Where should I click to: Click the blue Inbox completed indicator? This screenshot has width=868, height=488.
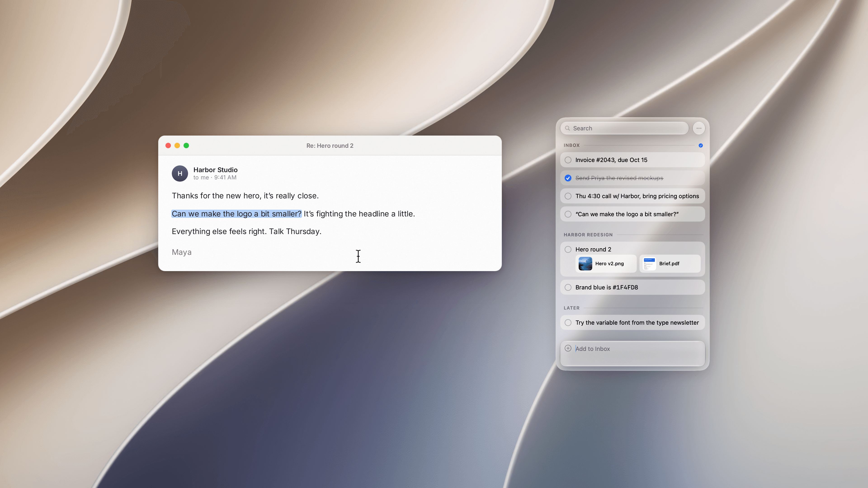click(x=701, y=145)
